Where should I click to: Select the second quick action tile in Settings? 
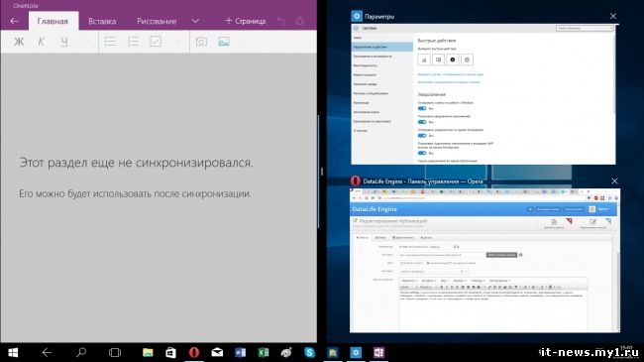pyautogui.click(x=439, y=60)
